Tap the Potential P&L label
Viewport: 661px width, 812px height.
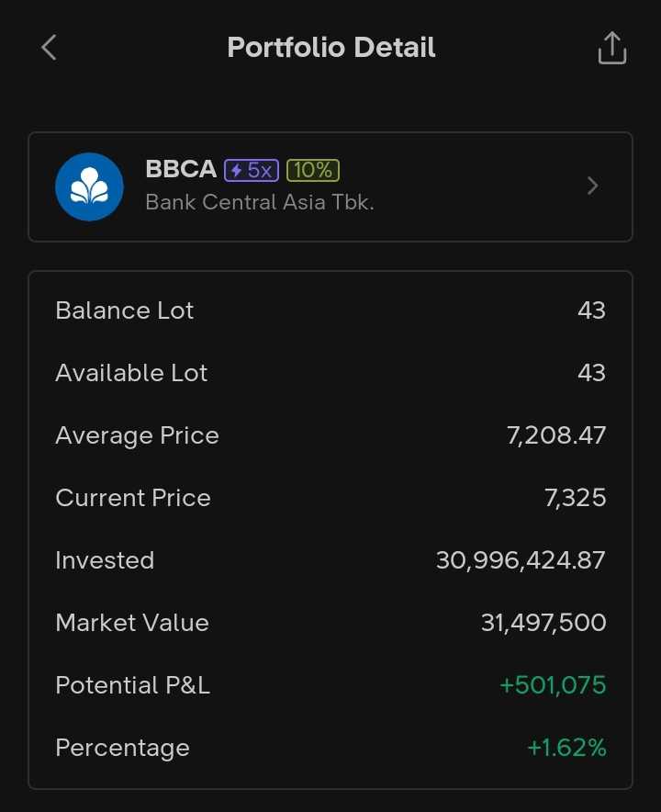pos(133,685)
